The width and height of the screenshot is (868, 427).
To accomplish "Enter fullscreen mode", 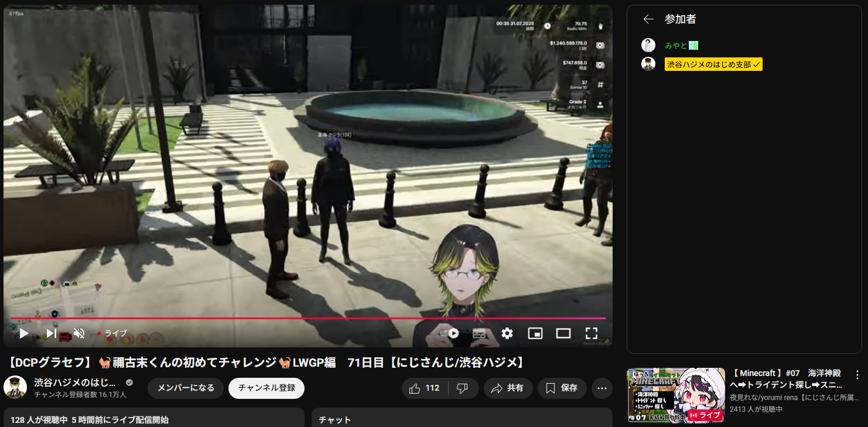I will pyautogui.click(x=591, y=333).
